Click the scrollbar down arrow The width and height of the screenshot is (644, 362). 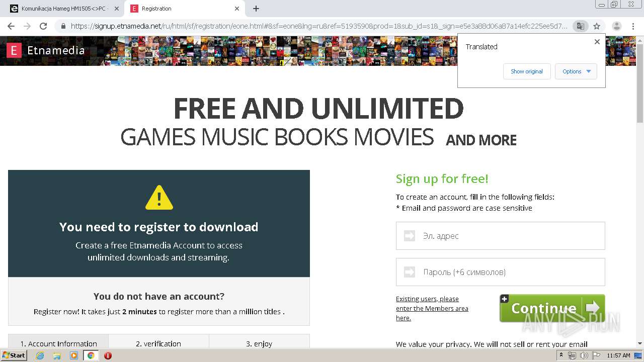point(640,343)
